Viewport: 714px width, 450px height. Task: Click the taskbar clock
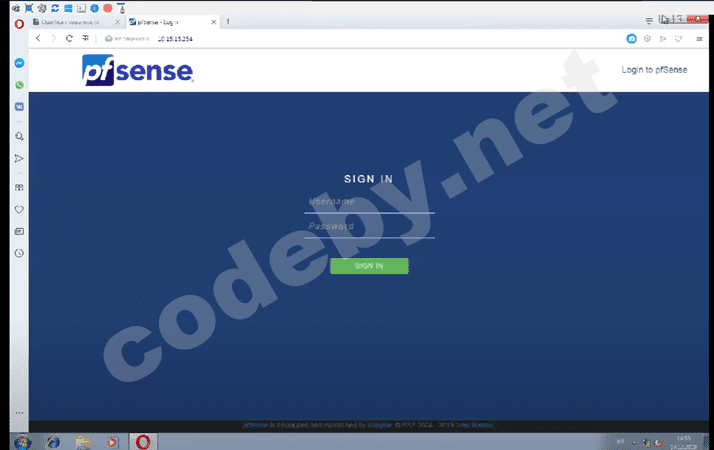tap(684, 442)
